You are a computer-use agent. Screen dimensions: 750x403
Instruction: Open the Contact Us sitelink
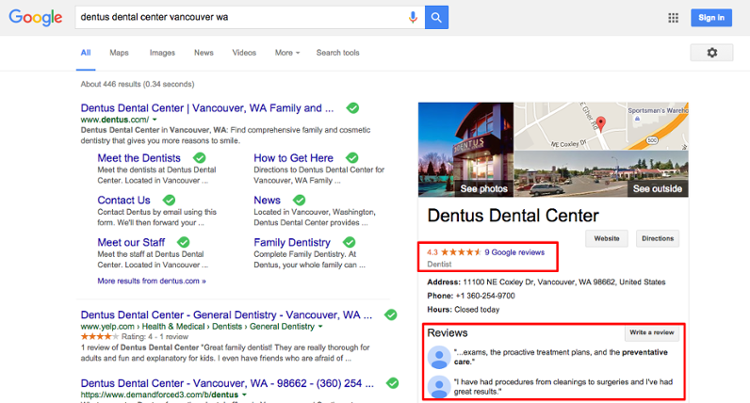coord(124,200)
